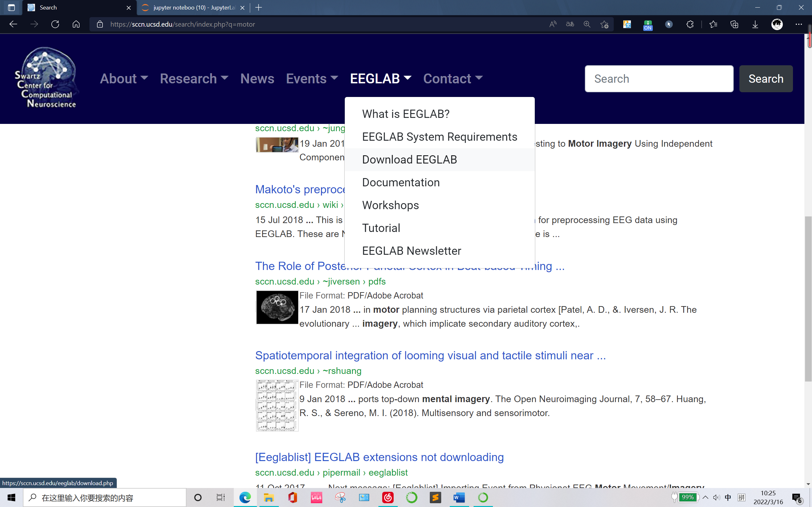Select Documentation from EEGLAB menu

tap(401, 183)
